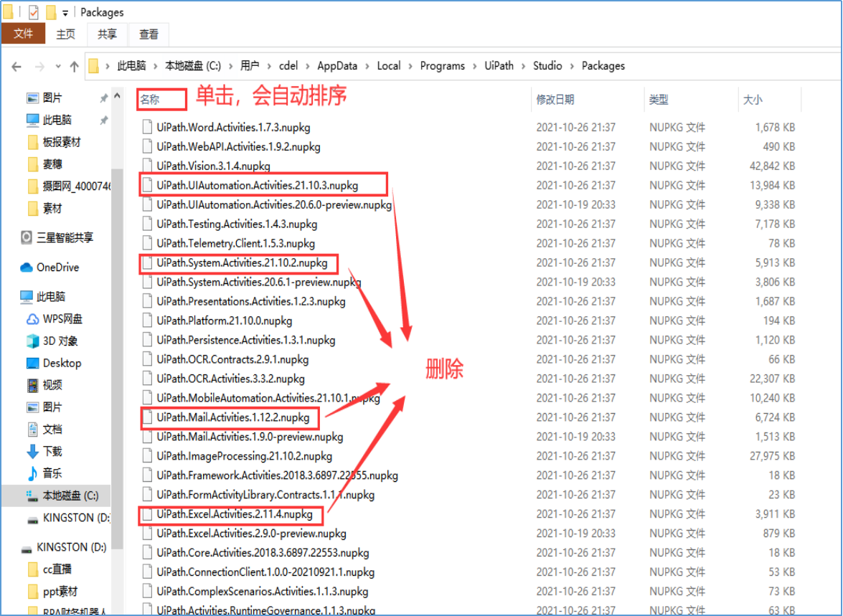
Task: Expand the chevron after Local in path
Action: coord(410,67)
